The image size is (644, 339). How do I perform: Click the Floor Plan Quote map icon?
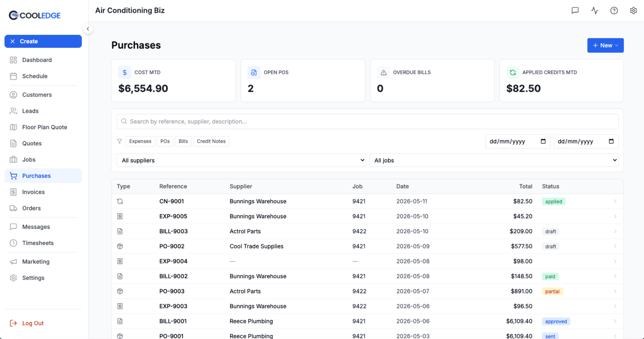coord(13,127)
